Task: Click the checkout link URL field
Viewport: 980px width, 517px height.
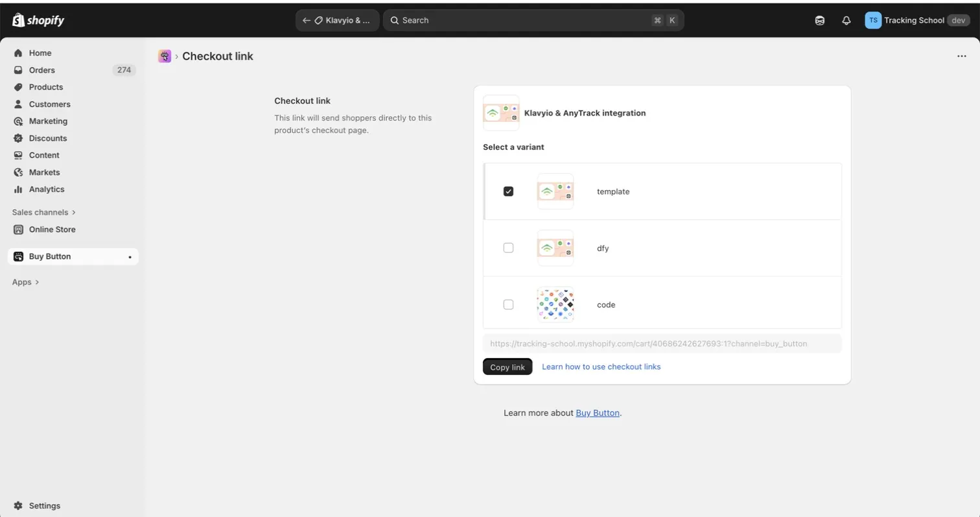Action: [662, 344]
